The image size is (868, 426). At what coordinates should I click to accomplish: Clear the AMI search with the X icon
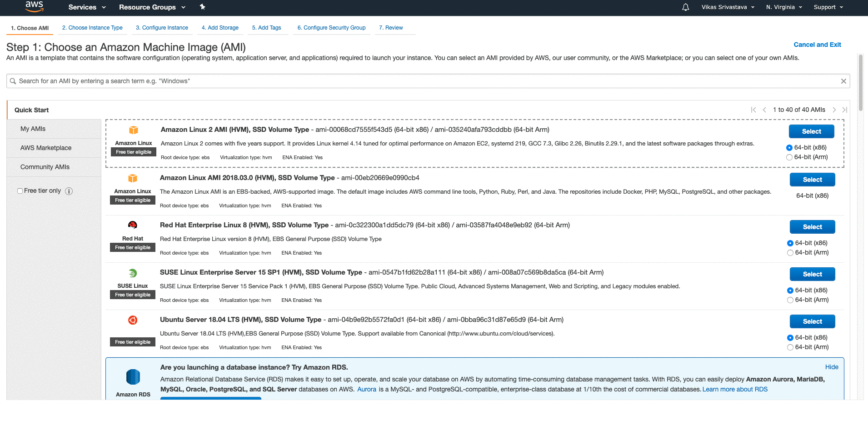(x=843, y=81)
